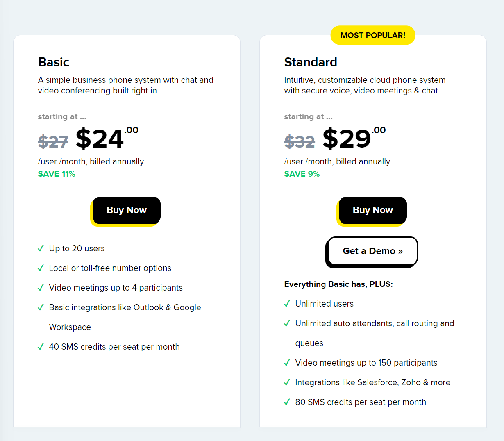Click checkmark beside Up to 20 users

(41, 248)
